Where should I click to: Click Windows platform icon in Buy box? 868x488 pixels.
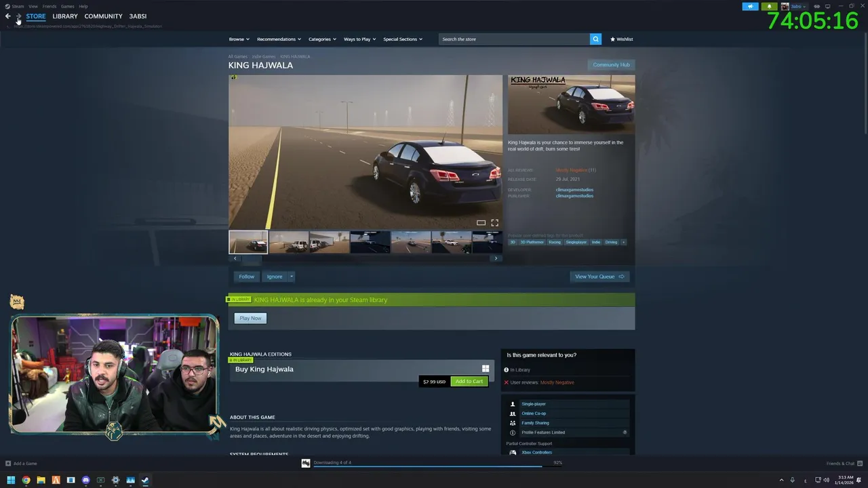[486, 369]
